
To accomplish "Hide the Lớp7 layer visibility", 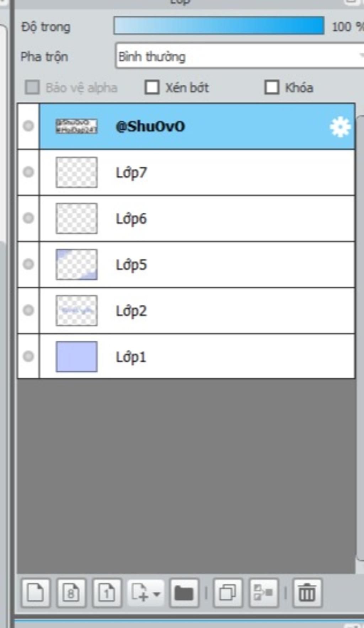I will pyautogui.click(x=28, y=172).
